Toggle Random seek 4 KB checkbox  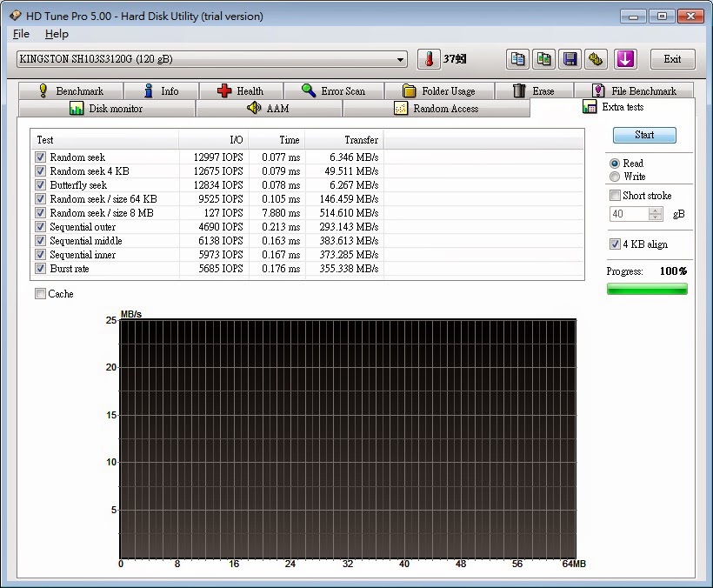[40, 171]
